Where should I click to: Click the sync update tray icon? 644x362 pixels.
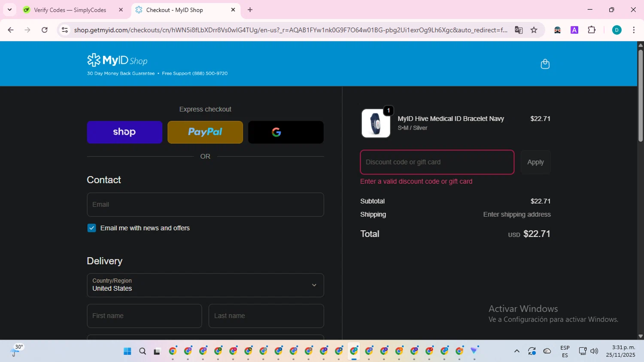532,351
